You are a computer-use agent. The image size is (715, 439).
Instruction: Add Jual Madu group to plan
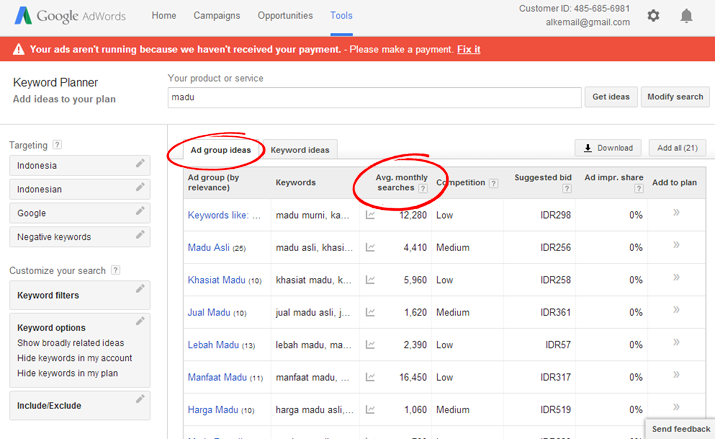[x=676, y=310]
